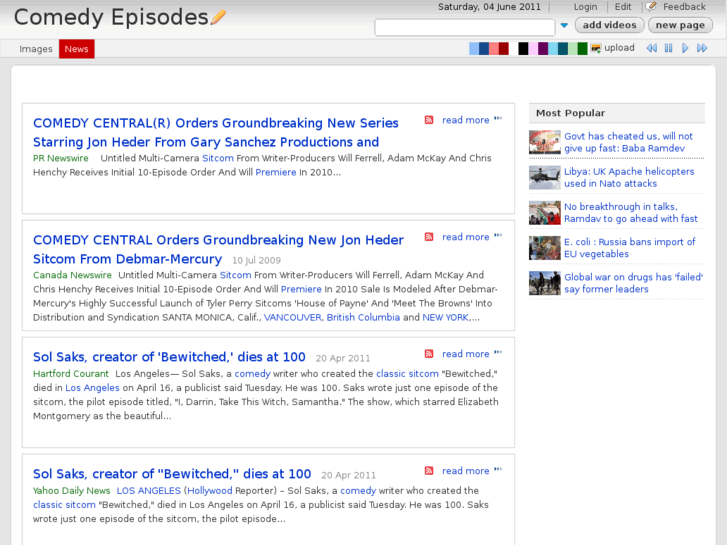Pick the black color swatch
This screenshot has width=727, height=545.
523,48
